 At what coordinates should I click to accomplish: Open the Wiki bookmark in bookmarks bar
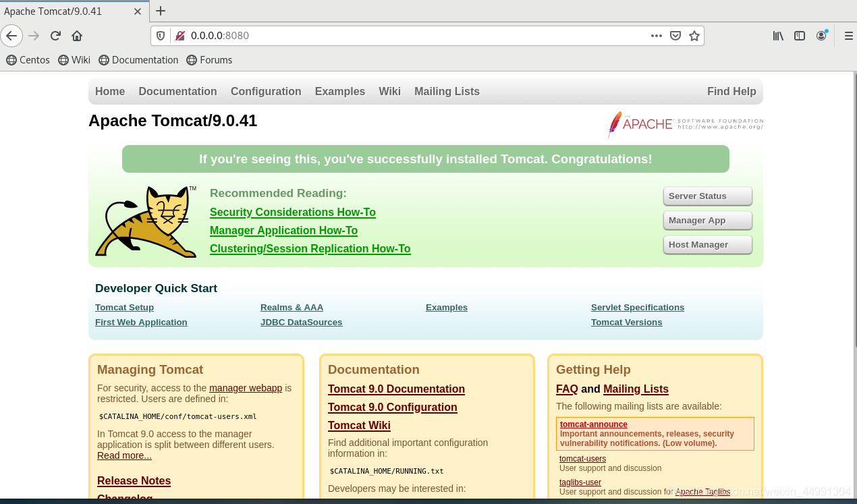coord(74,60)
